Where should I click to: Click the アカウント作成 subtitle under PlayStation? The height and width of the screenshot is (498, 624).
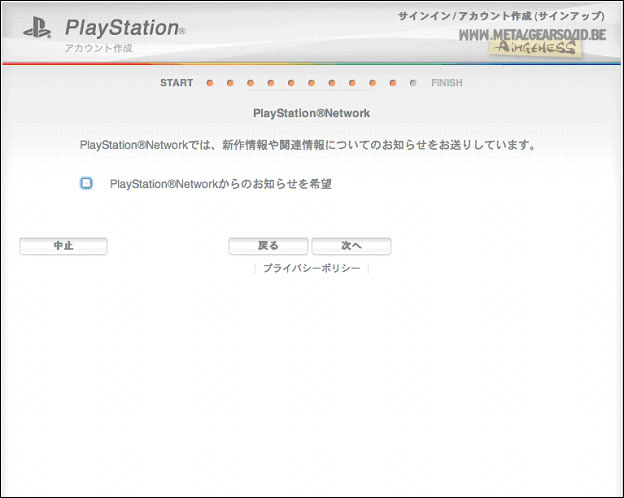[x=98, y=48]
